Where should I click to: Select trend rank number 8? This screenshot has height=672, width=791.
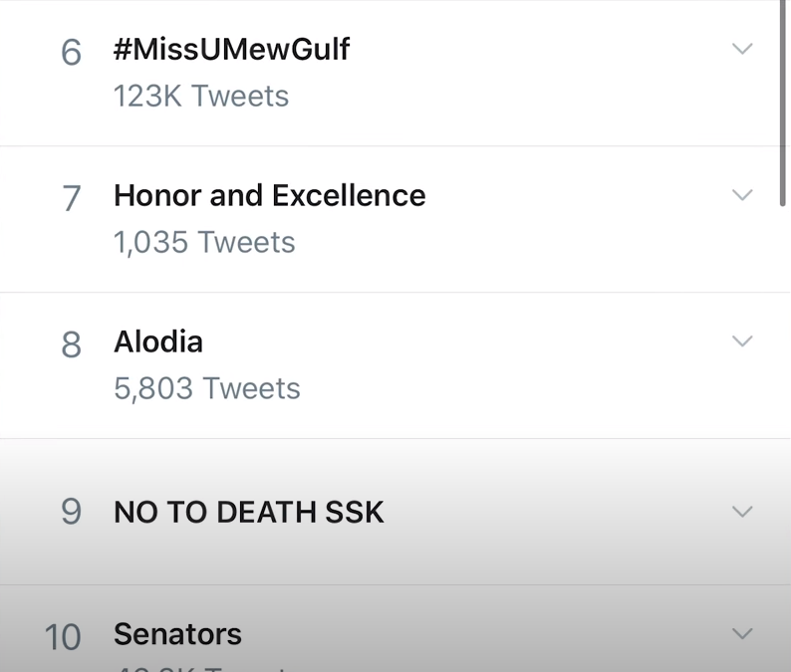[71, 344]
